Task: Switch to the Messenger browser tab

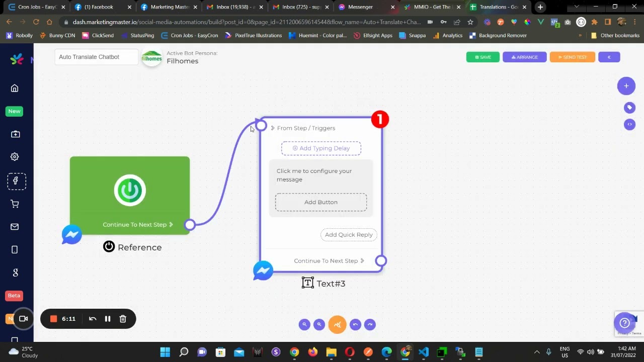Action: (x=360, y=7)
